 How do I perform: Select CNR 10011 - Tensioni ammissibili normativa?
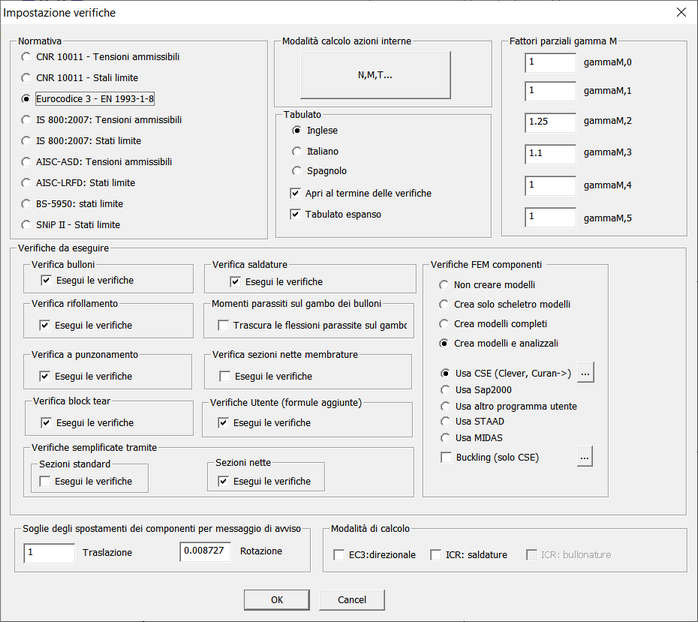(27, 57)
